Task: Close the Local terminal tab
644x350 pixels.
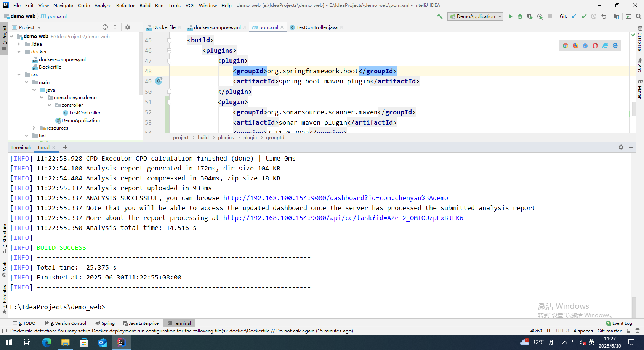Action: pyautogui.click(x=54, y=148)
